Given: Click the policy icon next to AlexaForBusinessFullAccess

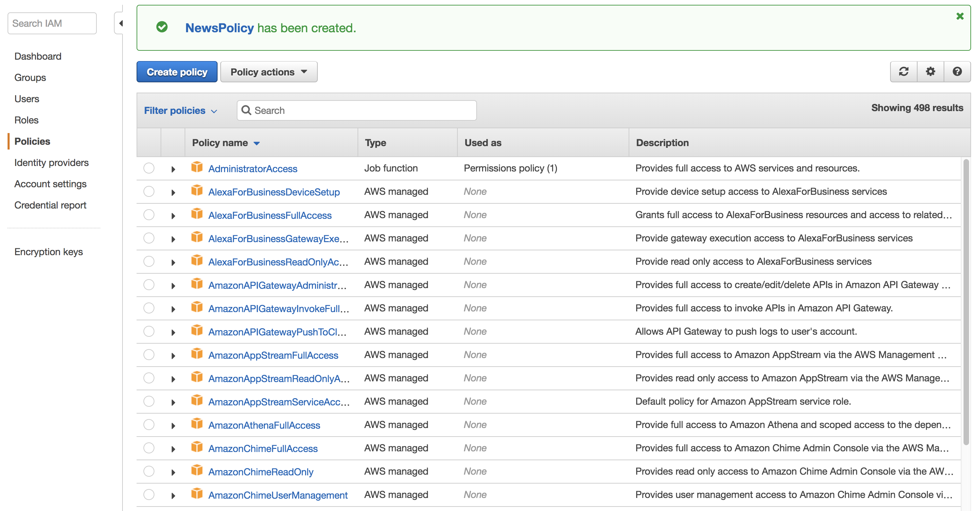Looking at the screenshot, I should pyautogui.click(x=197, y=214).
